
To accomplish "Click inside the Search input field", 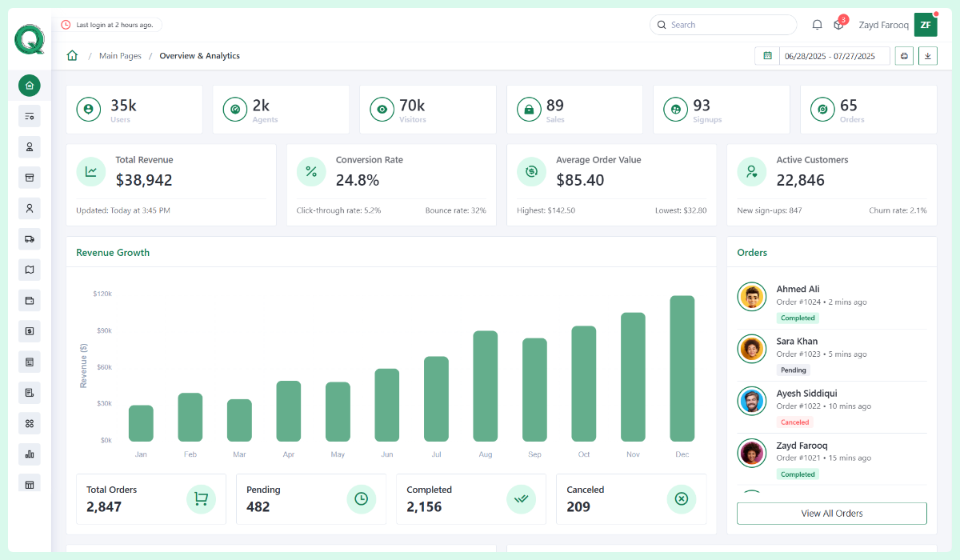I will pos(722,25).
